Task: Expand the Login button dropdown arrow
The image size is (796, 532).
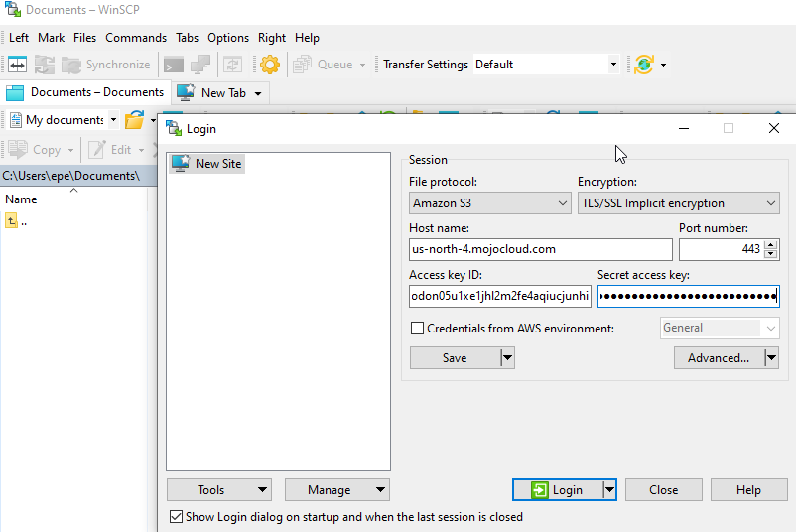Action: [x=609, y=490]
